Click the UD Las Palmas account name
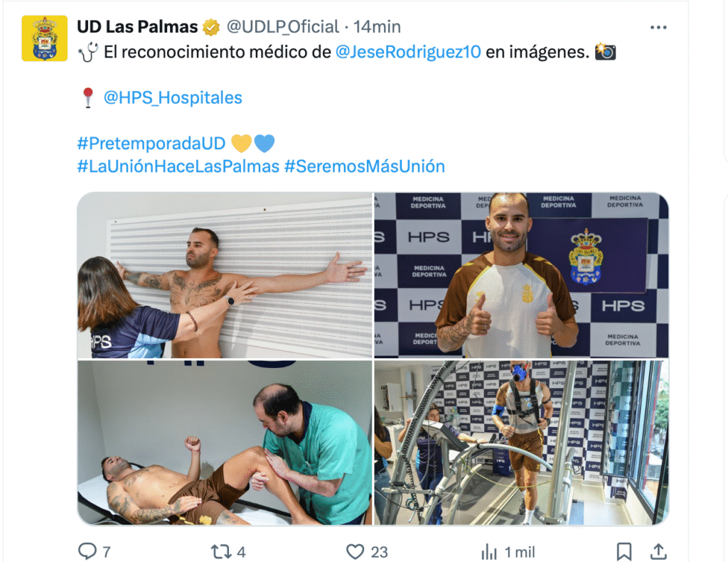 [x=137, y=27]
